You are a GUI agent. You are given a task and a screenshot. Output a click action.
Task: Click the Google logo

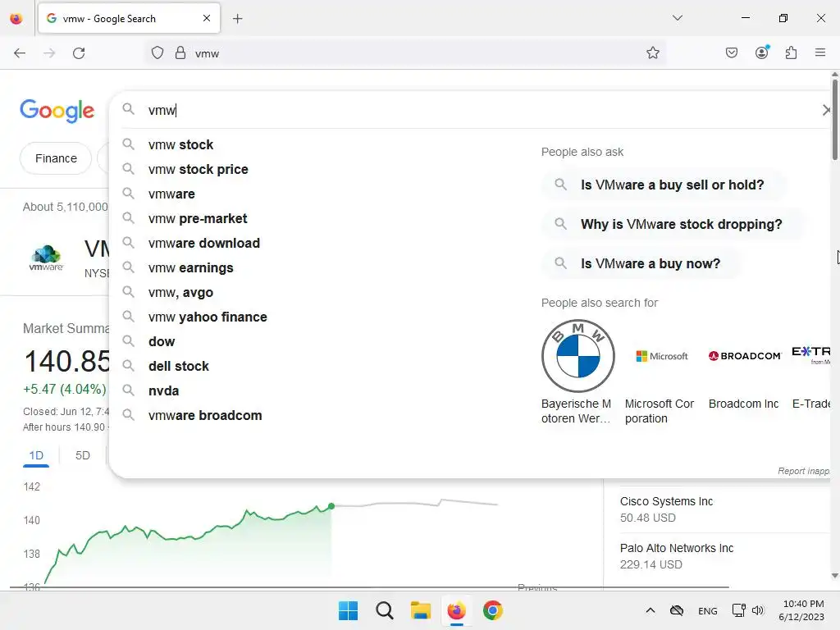(57, 111)
